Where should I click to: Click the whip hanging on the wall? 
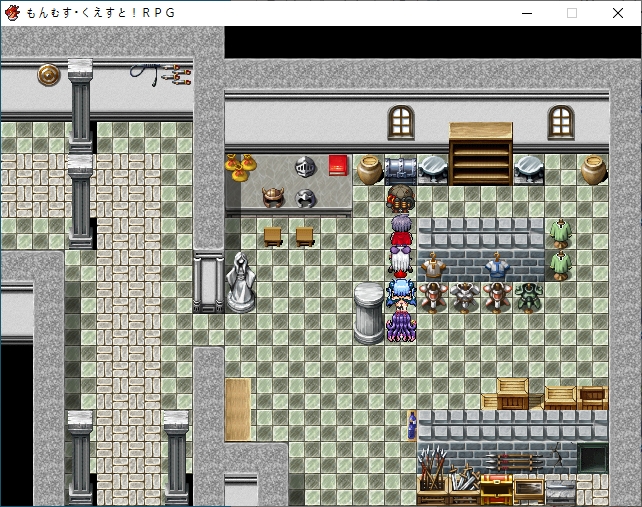[x=145, y=74]
